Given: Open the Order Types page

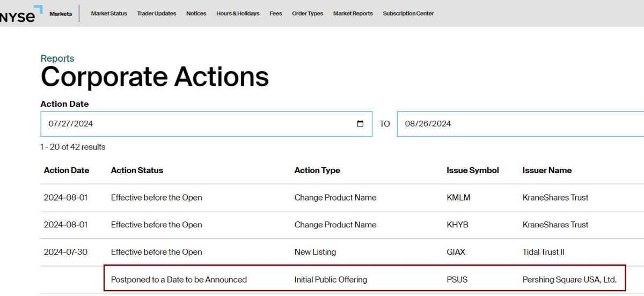Looking at the screenshot, I should click(x=308, y=14).
